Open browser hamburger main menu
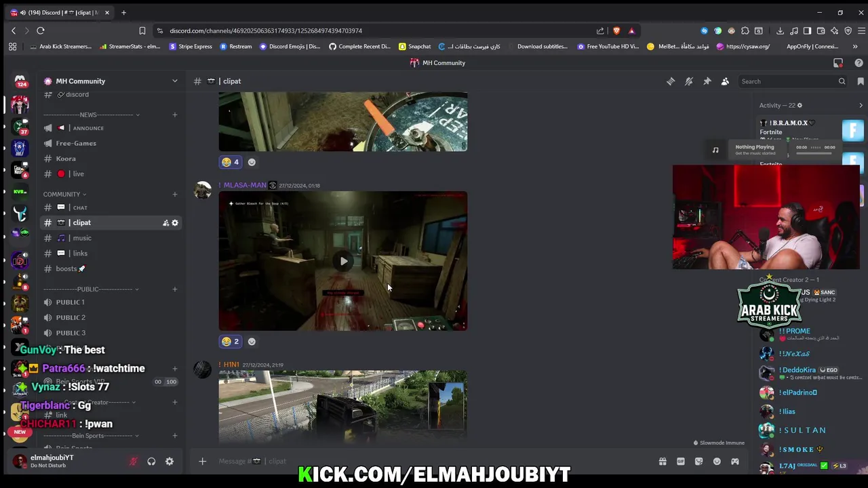 point(861,30)
